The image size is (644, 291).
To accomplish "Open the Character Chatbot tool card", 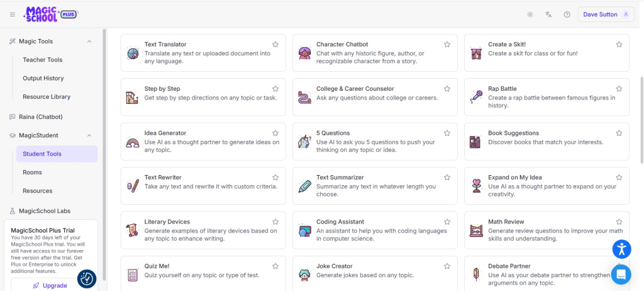I will (x=372, y=53).
